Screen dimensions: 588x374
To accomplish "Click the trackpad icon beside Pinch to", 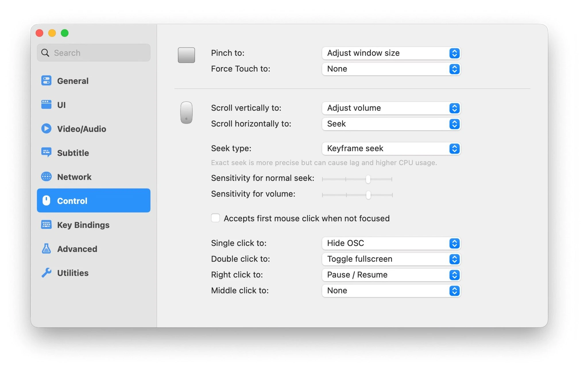I will [x=186, y=55].
